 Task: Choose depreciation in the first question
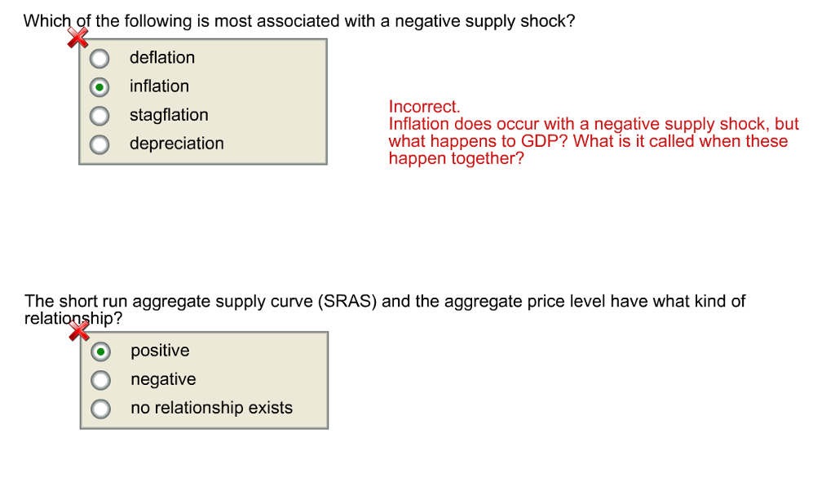pyautogui.click(x=99, y=144)
